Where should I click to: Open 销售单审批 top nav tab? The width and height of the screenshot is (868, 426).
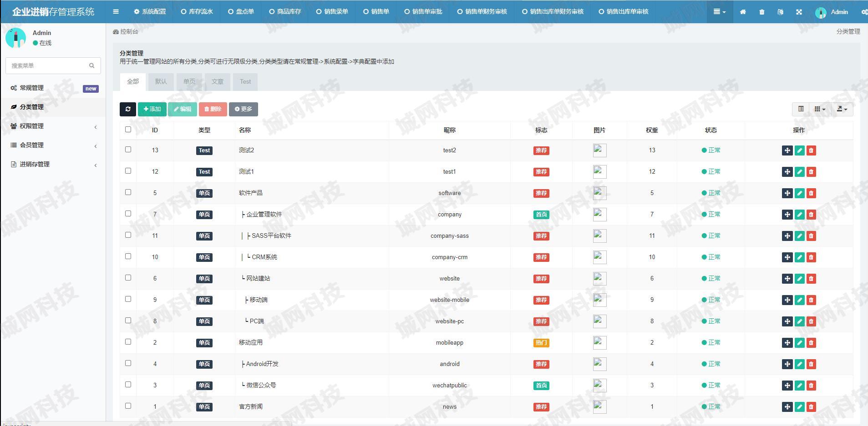(x=423, y=12)
